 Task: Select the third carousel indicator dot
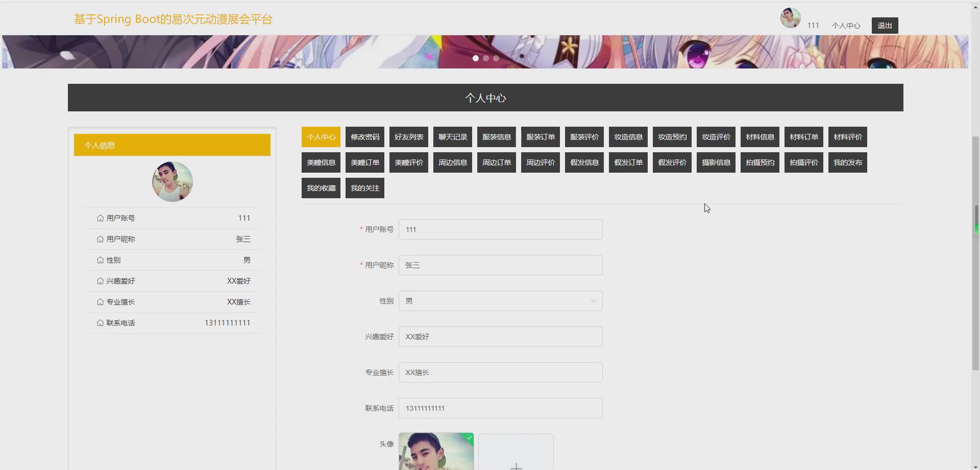[496, 58]
